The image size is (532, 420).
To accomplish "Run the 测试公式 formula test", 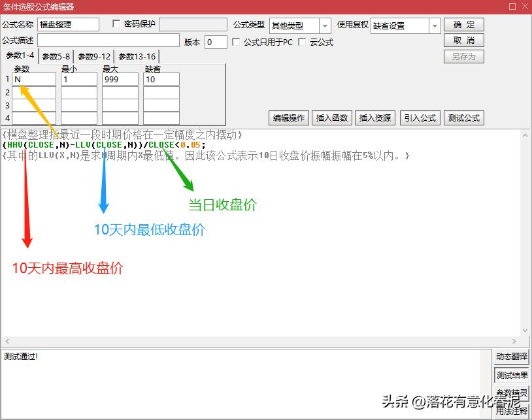I will pyautogui.click(x=463, y=118).
